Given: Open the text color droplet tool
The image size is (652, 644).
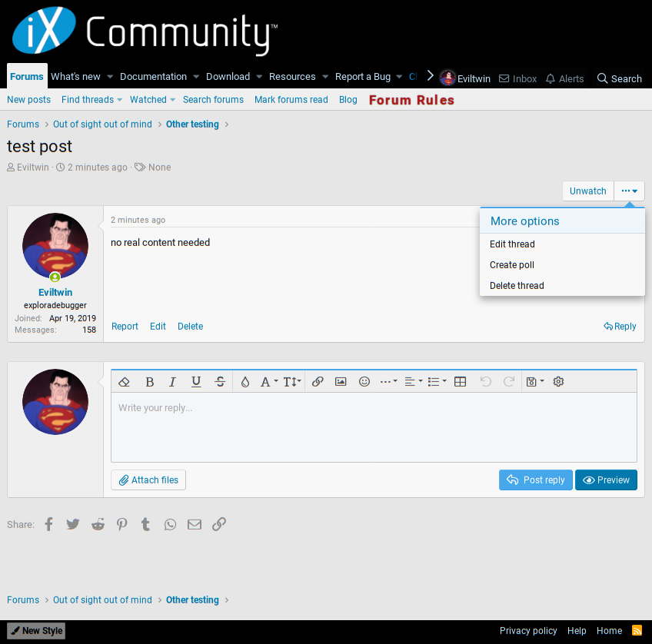Looking at the screenshot, I should coord(245,381).
